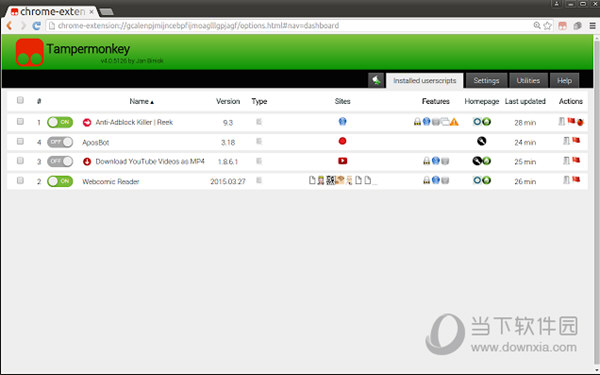Image resolution: width=600 pixels, height=375 pixels.
Task: Click the address bar URL field
Action: [291, 26]
